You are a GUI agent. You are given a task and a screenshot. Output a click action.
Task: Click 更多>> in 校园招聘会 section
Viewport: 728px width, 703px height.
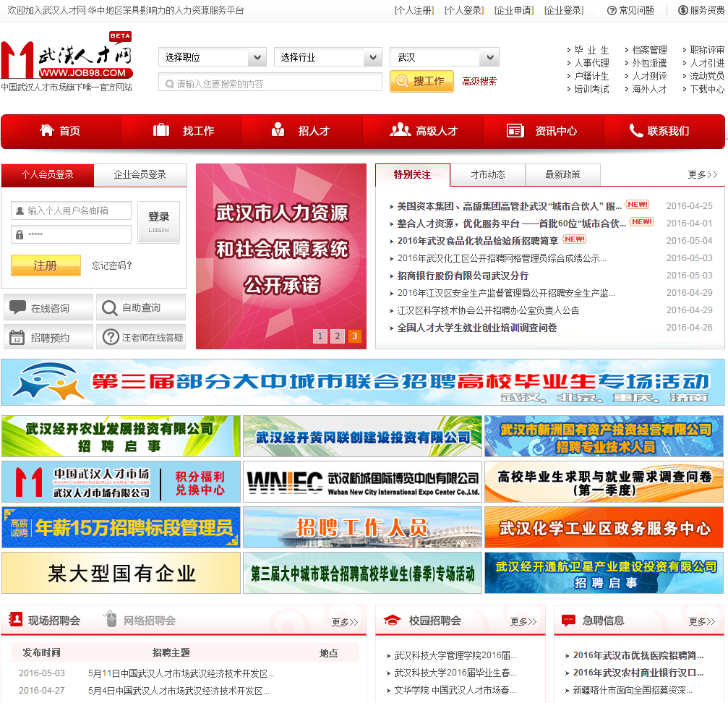523,621
